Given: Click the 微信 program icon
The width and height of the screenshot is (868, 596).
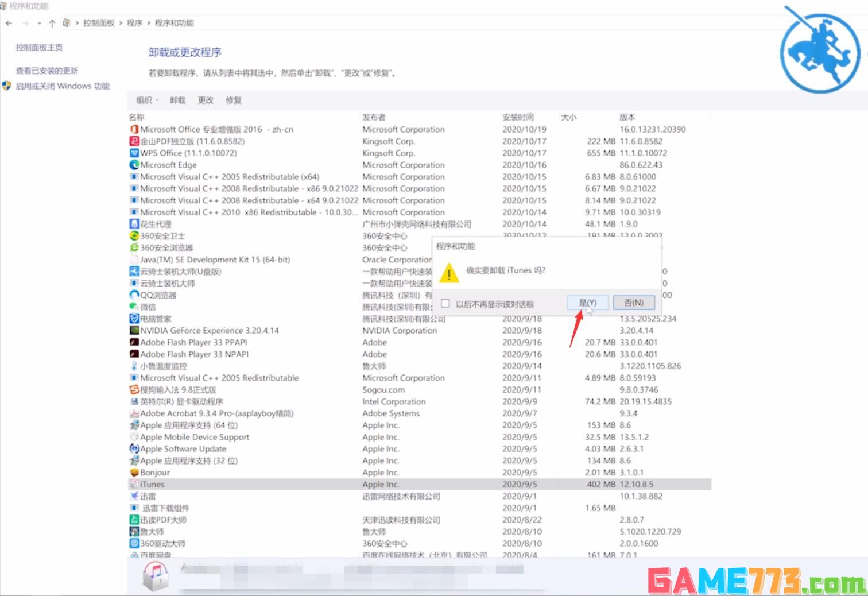Looking at the screenshot, I should [x=134, y=307].
